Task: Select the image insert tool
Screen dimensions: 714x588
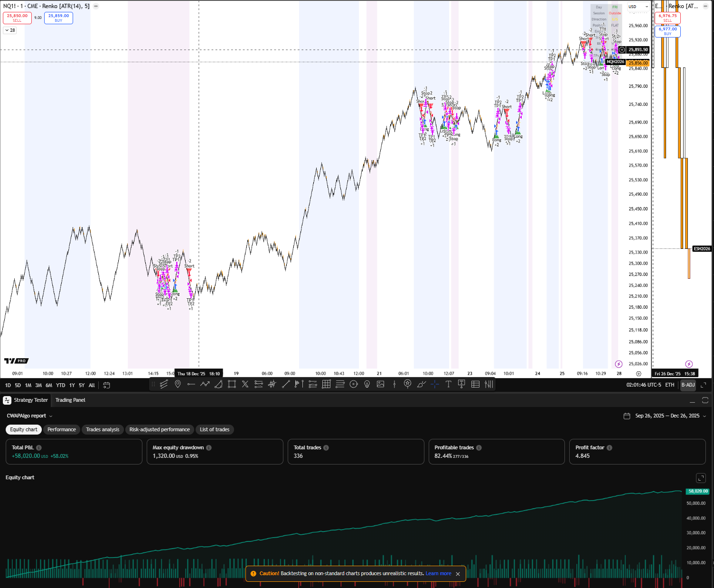Action: pyautogui.click(x=380, y=384)
